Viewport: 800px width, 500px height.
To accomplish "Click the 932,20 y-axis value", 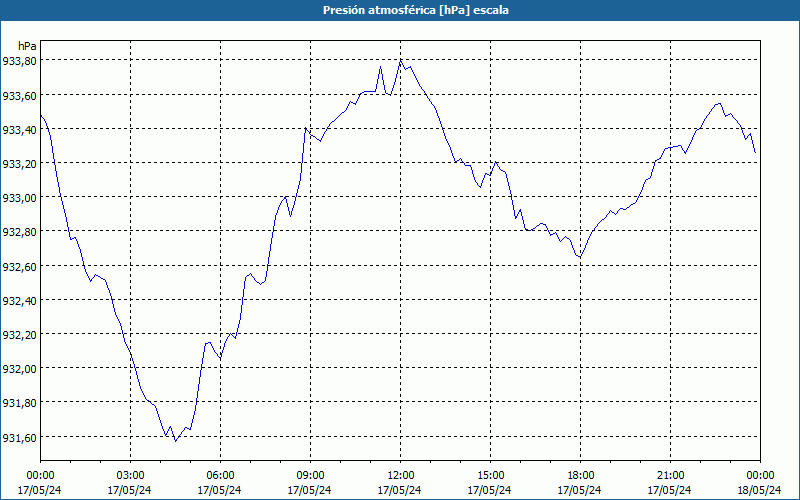I will pos(19,334).
